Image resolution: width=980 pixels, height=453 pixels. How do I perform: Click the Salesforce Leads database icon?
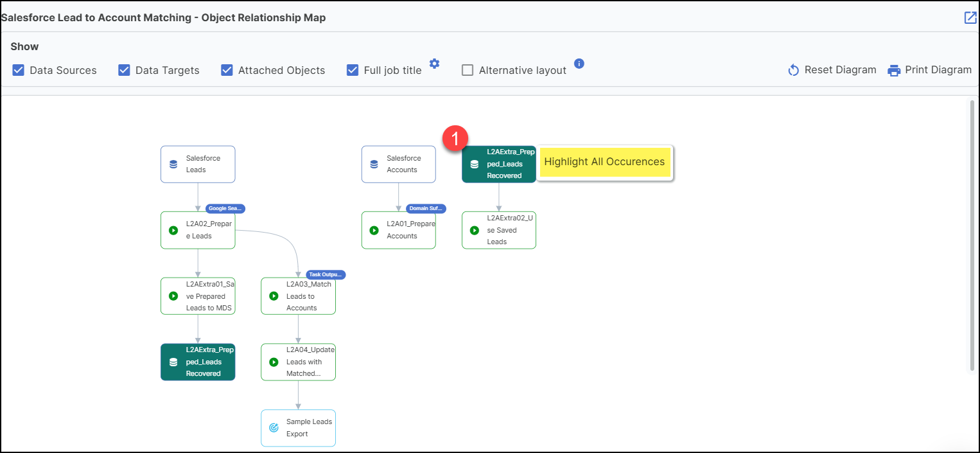click(173, 164)
